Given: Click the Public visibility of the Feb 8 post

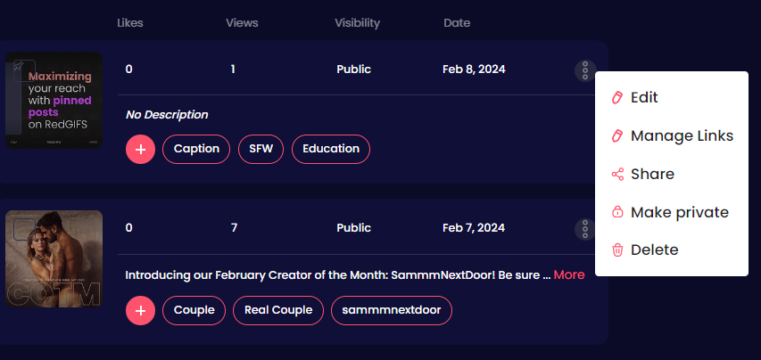Looking at the screenshot, I should click(354, 69).
